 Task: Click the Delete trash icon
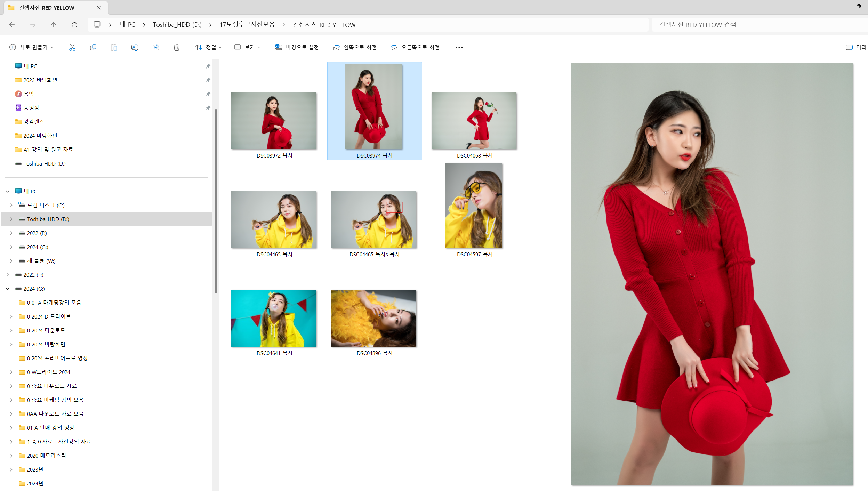tap(176, 47)
